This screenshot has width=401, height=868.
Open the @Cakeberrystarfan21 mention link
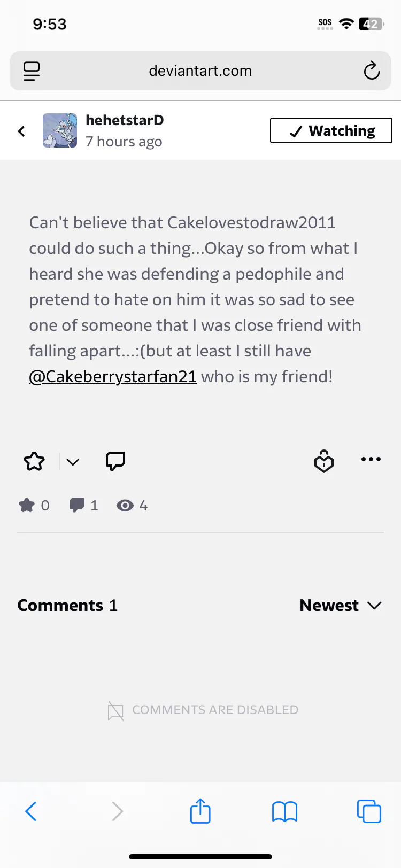(x=113, y=376)
